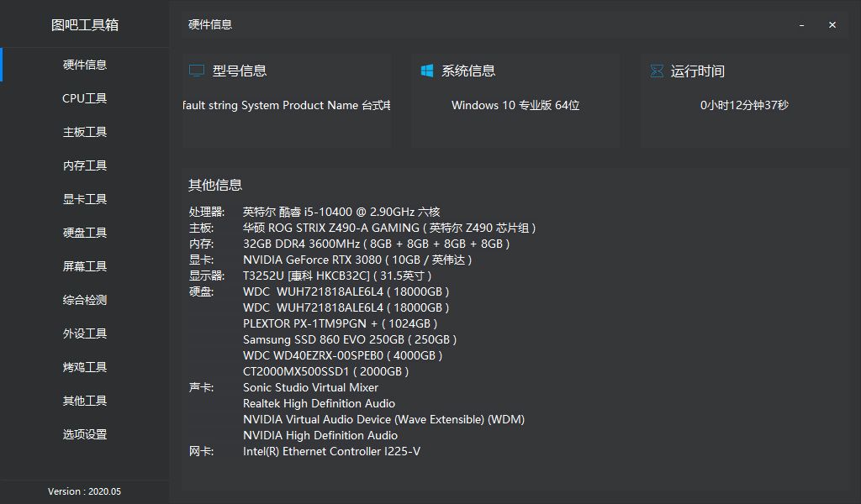Click the RTX 3080 graphics card entry
Screen dimensions: 861x504
click(x=357, y=260)
